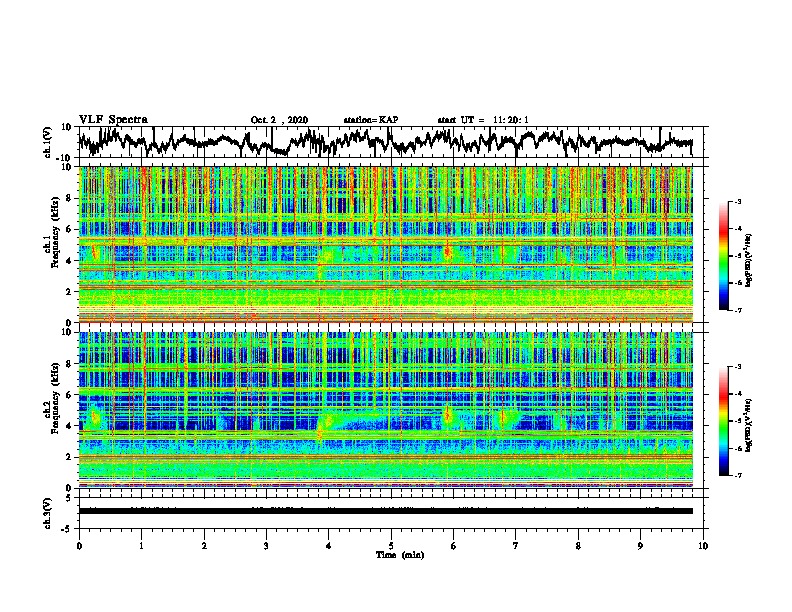This screenshot has width=792, height=612.
Task: Click the 'Time (min)' axis label
Action: (400, 555)
